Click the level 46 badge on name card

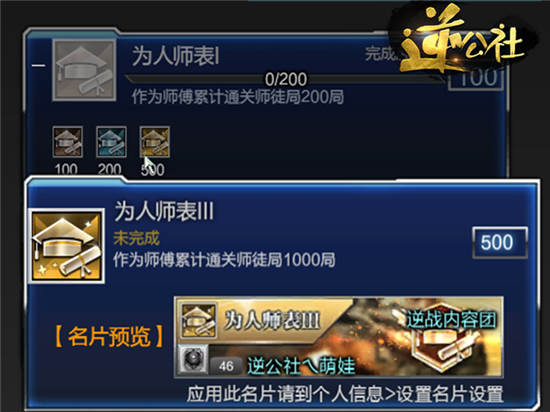[226, 366]
